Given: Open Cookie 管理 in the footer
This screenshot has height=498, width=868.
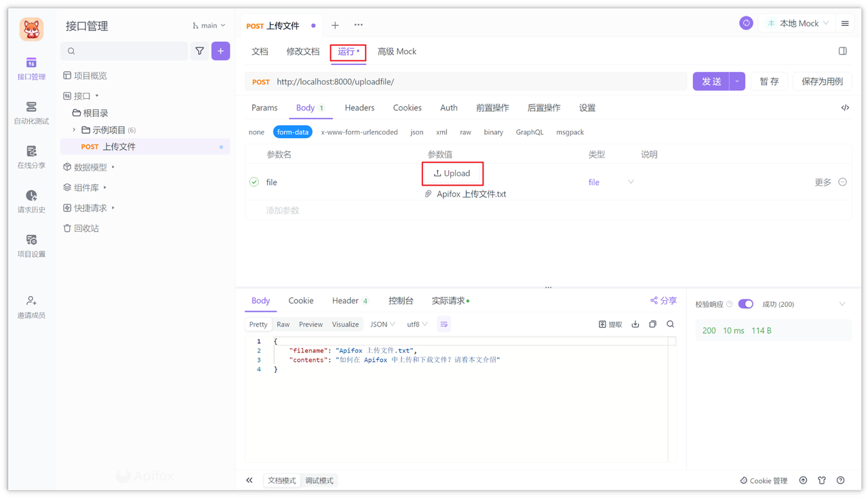Looking at the screenshot, I should 764,480.
